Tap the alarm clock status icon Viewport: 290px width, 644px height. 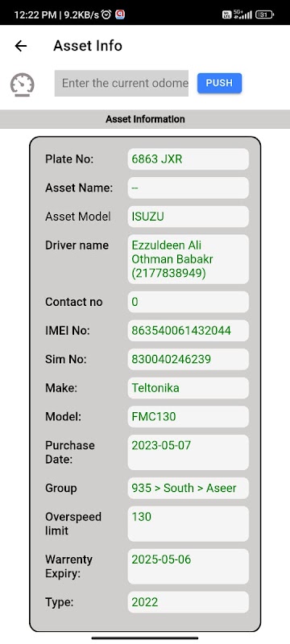tap(106, 14)
